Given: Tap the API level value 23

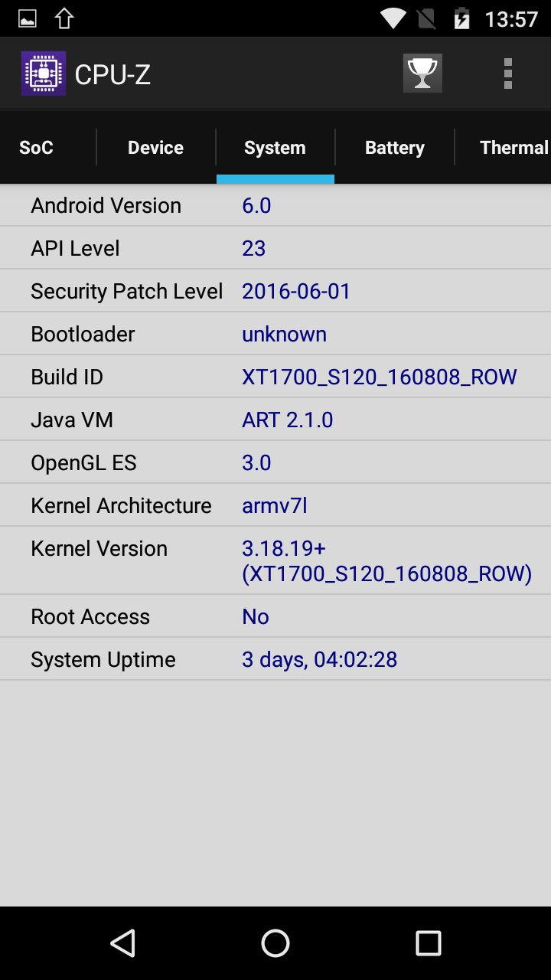Looking at the screenshot, I should pyautogui.click(x=254, y=248).
